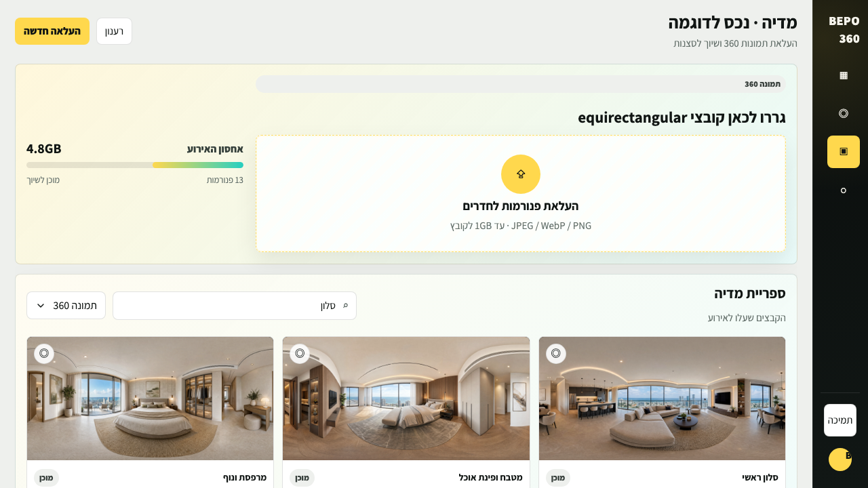The width and height of the screenshot is (868, 488).
Task: Click the רענון refresh button
Action: tap(114, 31)
